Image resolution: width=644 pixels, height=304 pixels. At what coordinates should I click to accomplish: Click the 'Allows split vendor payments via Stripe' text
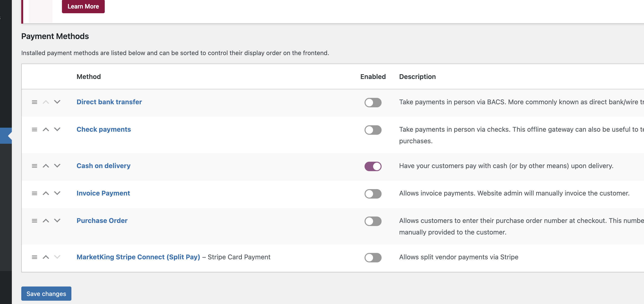click(458, 257)
